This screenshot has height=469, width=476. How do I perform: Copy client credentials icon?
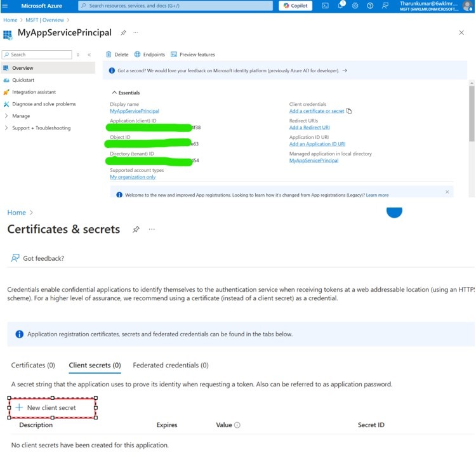[x=349, y=111]
